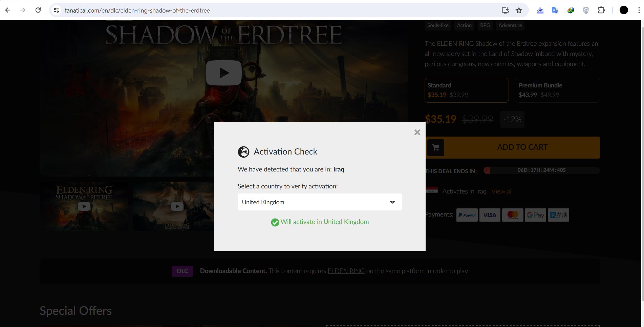Open the Extensions puzzle menu
The width and height of the screenshot is (644, 327).
tap(601, 10)
